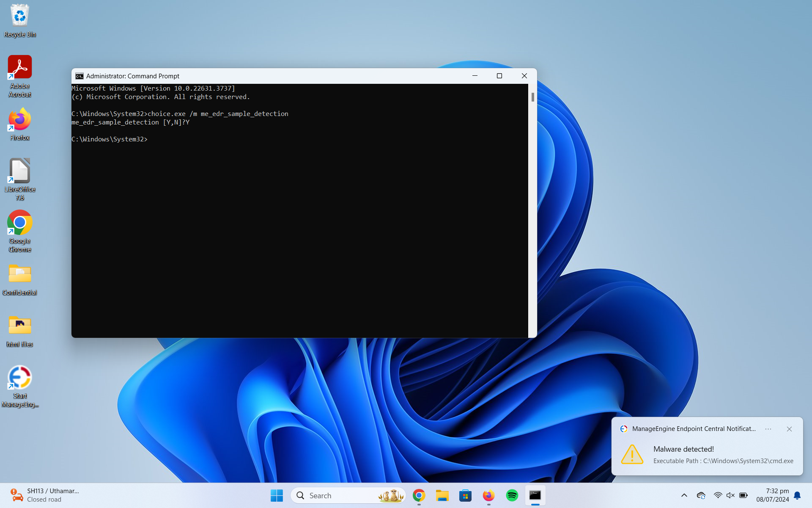Image resolution: width=812 pixels, height=508 pixels.
Task: Click the Malware detected notification message
Action: pos(683,449)
